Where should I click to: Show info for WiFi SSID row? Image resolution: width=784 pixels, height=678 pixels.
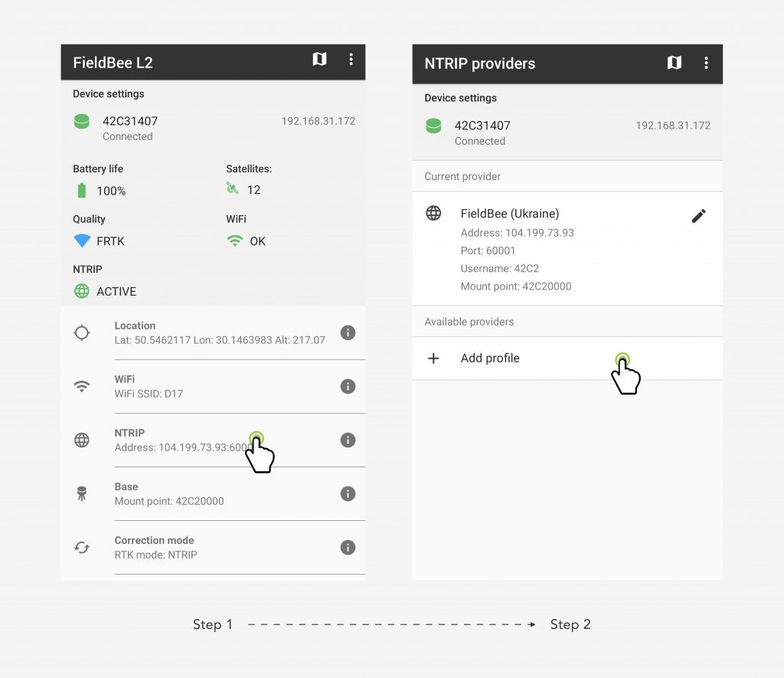click(348, 386)
